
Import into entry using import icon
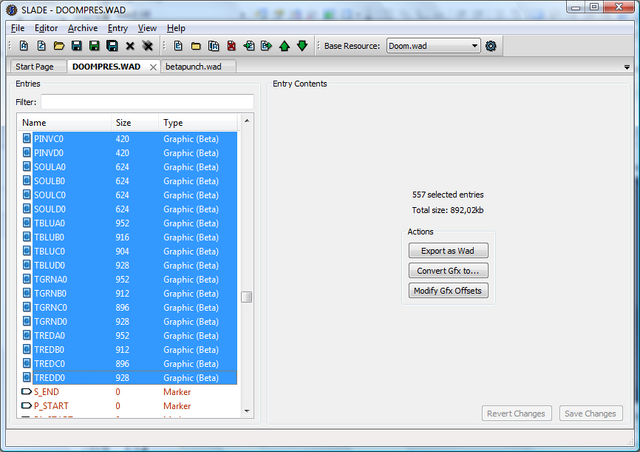(249, 46)
